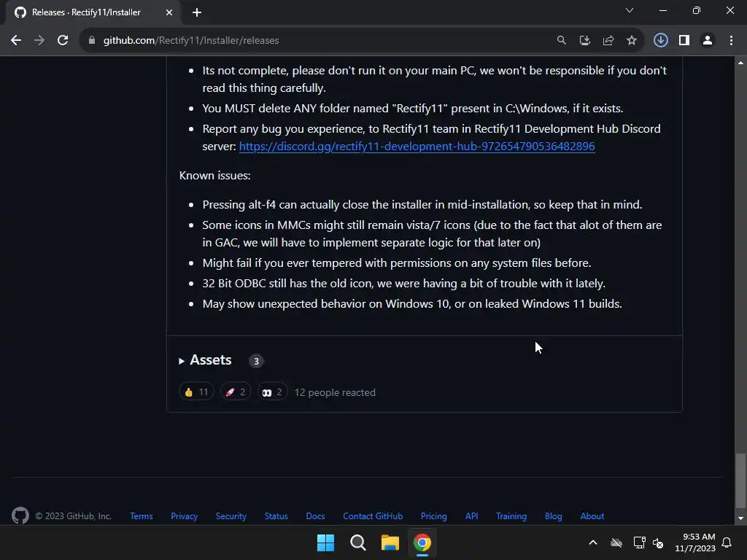Bookmark this page with the star icon
Viewport: 747px width, 560px height.
click(x=632, y=41)
